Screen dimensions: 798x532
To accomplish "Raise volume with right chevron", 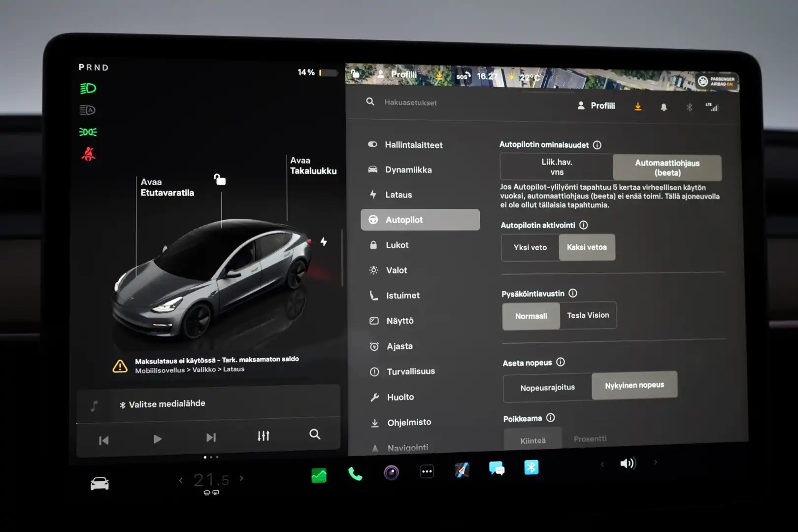I will 655,462.
